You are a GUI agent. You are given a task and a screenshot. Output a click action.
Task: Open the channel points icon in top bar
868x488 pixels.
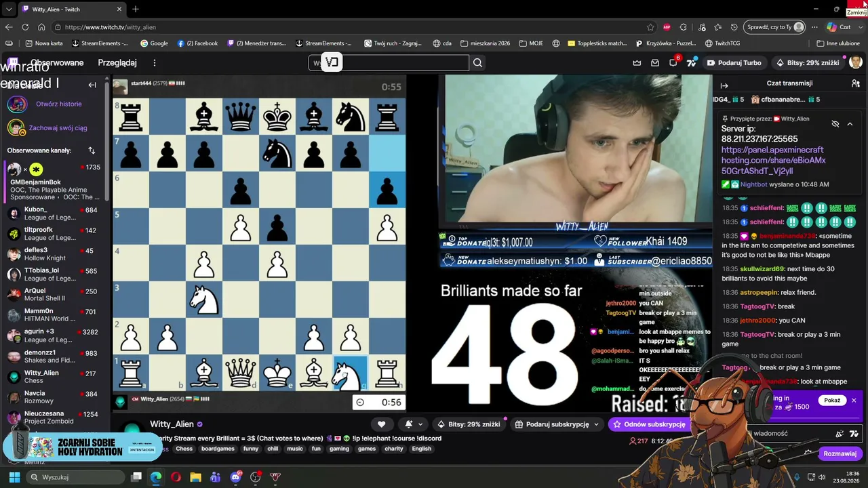pyautogui.click(x=692, y=63)
